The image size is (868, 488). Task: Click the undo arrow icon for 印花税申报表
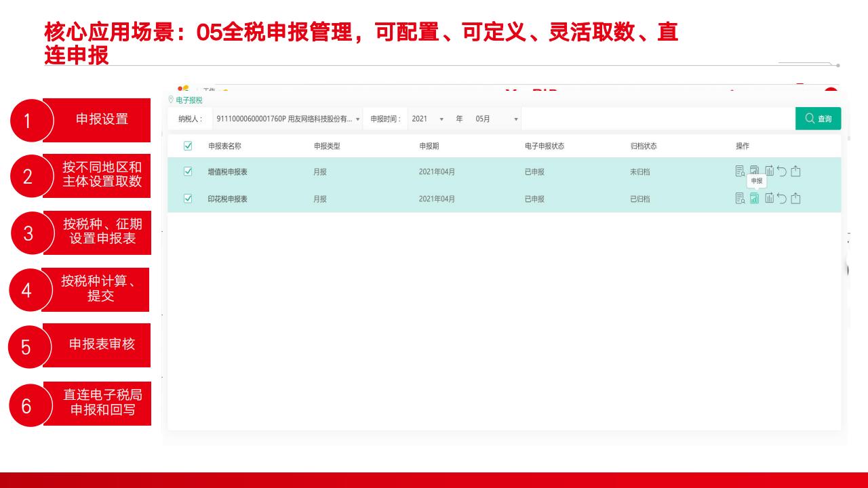(x=782, y=199)
